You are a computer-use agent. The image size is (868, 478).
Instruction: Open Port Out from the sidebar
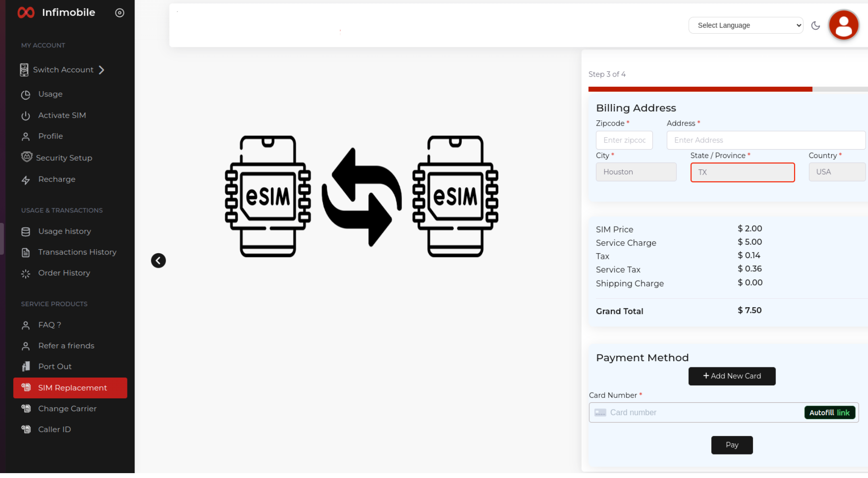[x=54, y=366]
